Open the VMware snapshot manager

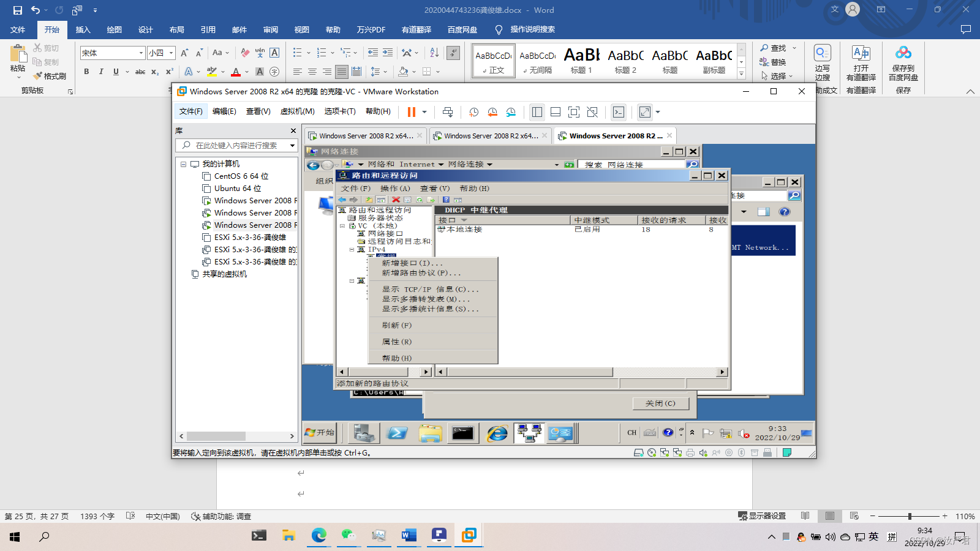(511, 112)
